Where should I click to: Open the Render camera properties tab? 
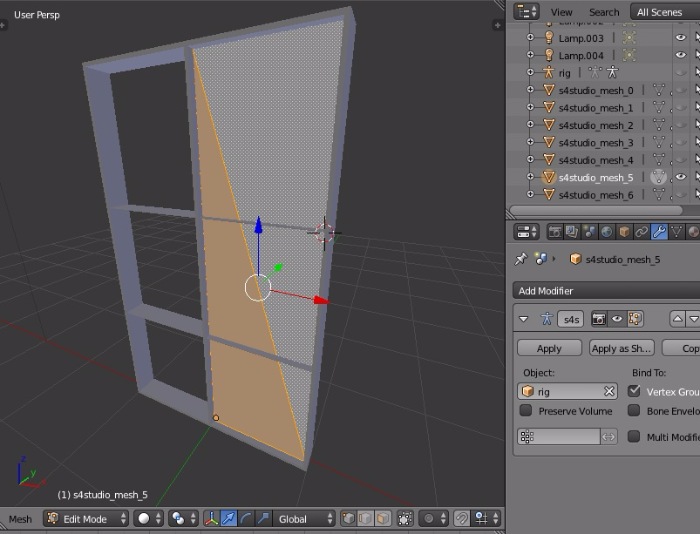pos(555,232)
